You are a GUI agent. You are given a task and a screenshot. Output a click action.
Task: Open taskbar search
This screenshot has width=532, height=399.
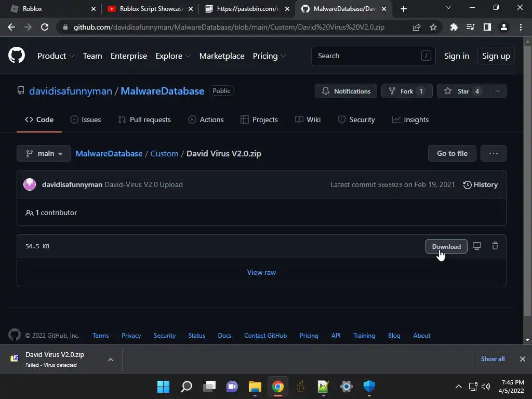pyautogui.click(x=187, y=387)
